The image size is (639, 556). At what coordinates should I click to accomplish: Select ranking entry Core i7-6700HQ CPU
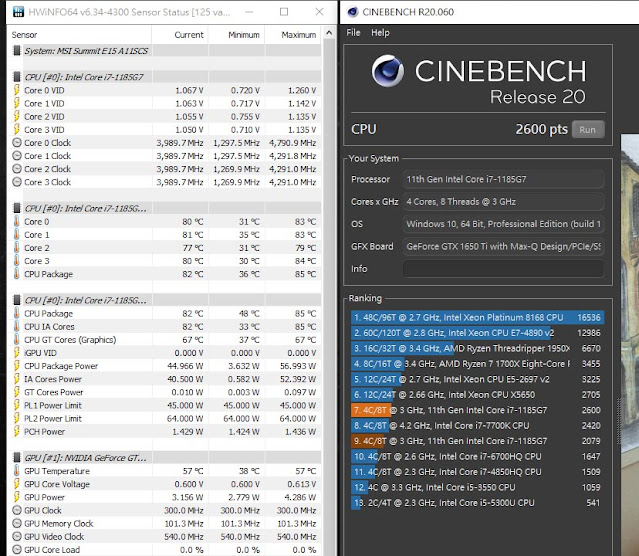coord(477,456)
